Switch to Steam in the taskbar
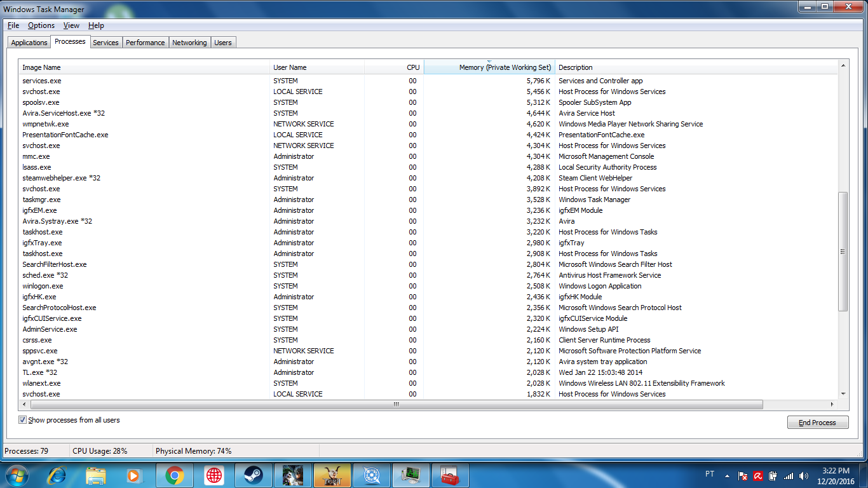This screenshot has width=868, height=488. [254, 475]
